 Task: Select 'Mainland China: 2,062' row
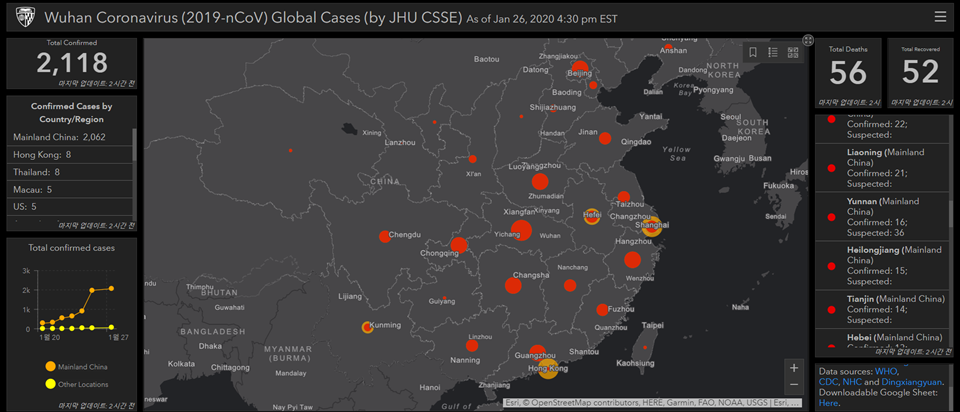(x=70, y=137)
